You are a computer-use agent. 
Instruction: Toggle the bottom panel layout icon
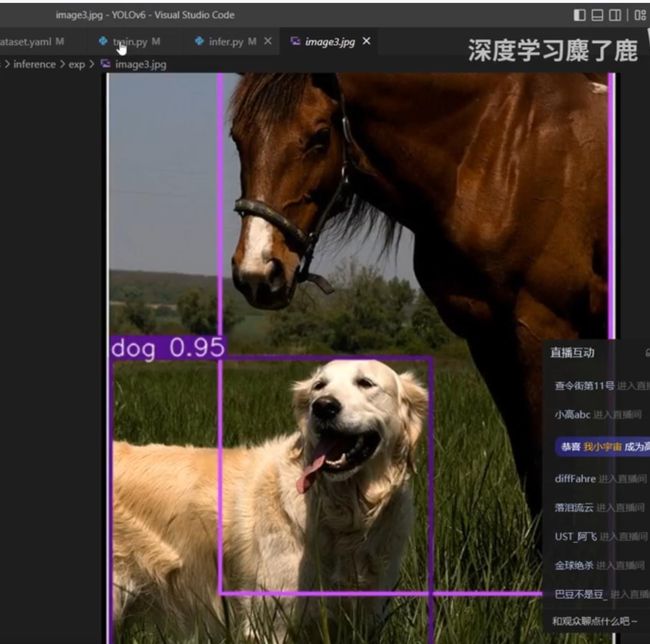[x=598, y=16]
